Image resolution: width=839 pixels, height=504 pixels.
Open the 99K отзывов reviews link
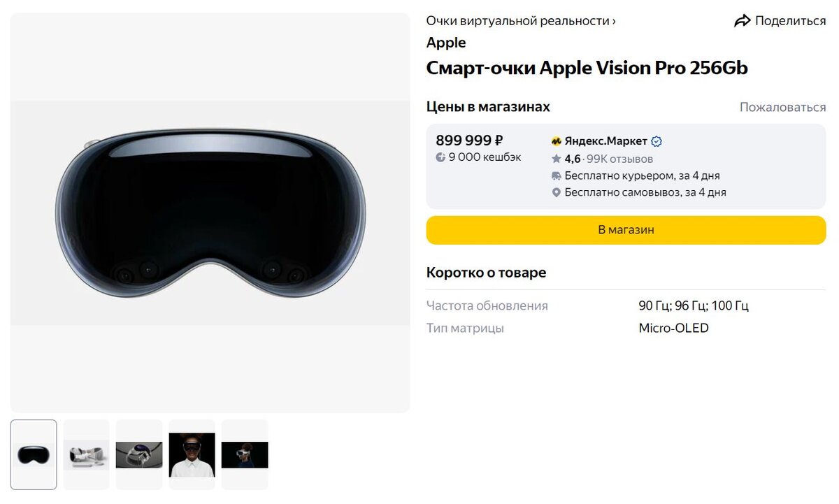620,159
